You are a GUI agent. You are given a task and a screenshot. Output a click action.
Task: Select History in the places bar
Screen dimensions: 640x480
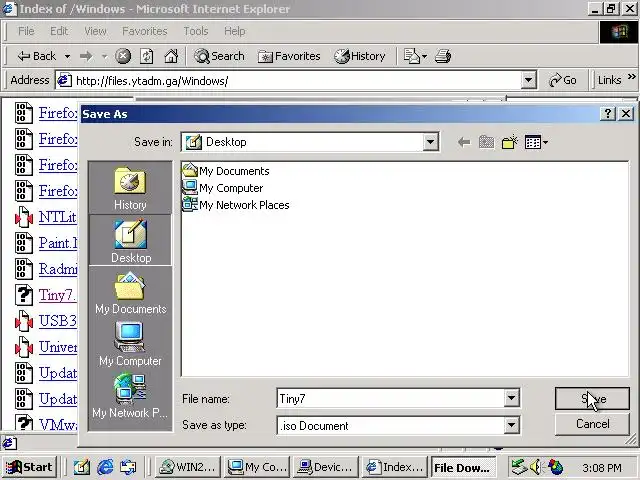tap(130, 189)
